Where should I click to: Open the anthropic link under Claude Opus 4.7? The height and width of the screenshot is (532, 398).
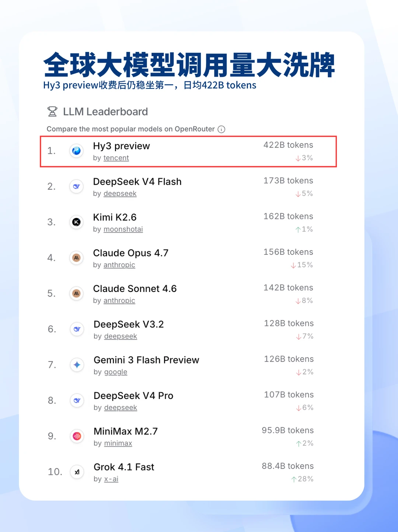[x=119, y=265]
